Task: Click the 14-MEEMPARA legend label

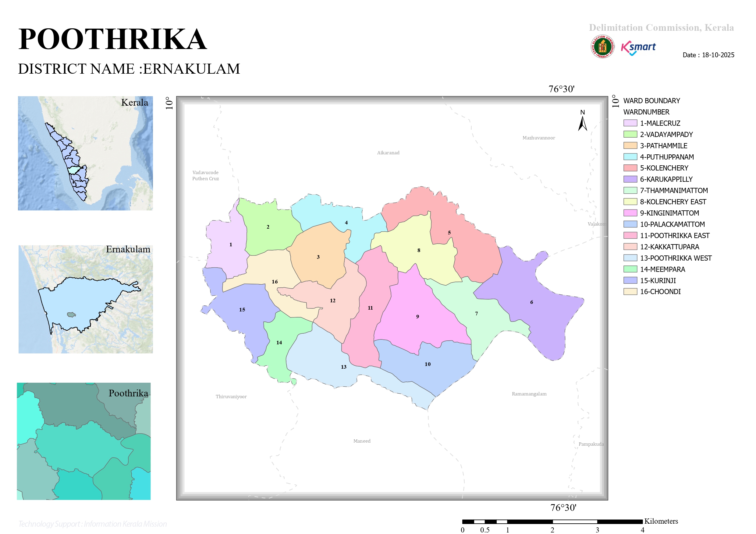Action: pos(662,269)
